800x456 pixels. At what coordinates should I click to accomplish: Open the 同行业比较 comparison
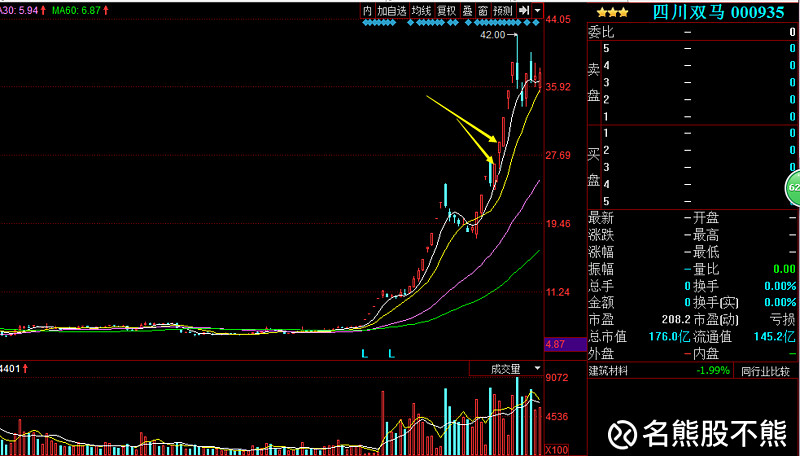point(765,371)
